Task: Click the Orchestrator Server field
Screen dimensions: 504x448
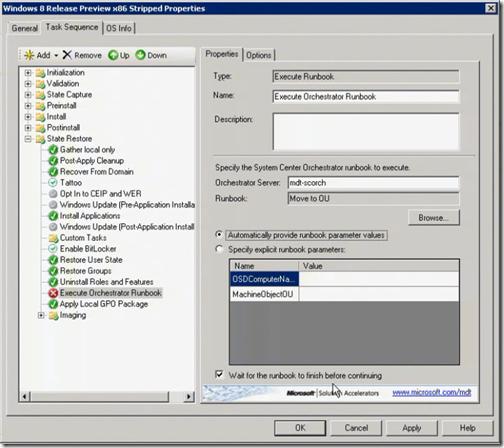Action: tap(373, 183)
